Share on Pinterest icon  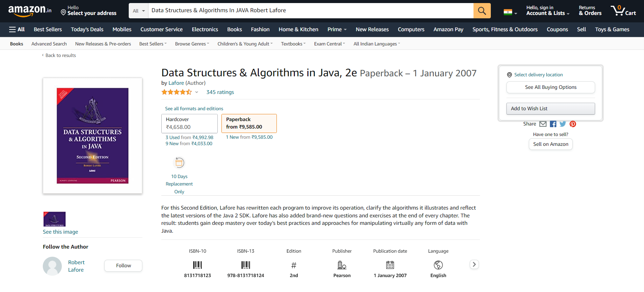tap(573, 124)
